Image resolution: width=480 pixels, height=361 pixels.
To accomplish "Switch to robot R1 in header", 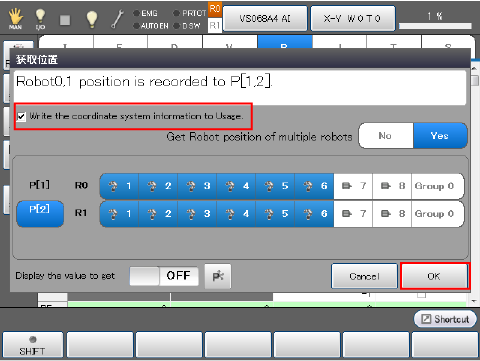I will tap(215, 26).
